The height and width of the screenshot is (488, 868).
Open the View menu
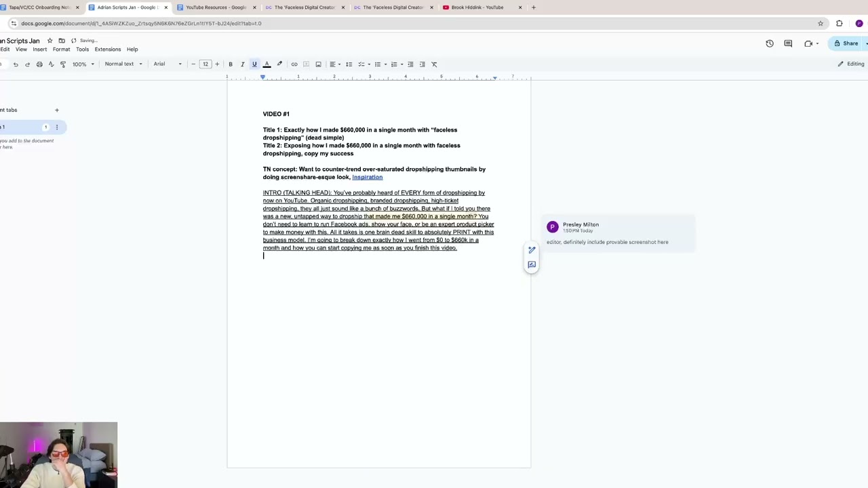coord(21,49)
